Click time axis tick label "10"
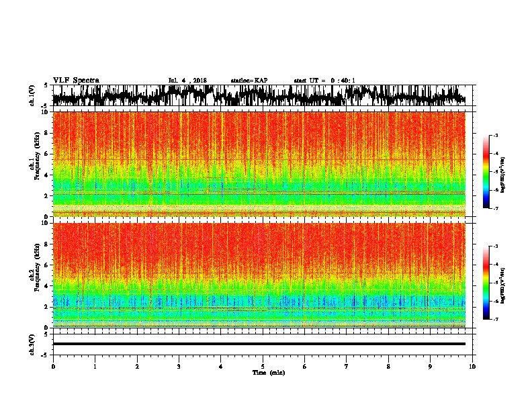Viewport: 532px width, 411px height. [472, 367]
